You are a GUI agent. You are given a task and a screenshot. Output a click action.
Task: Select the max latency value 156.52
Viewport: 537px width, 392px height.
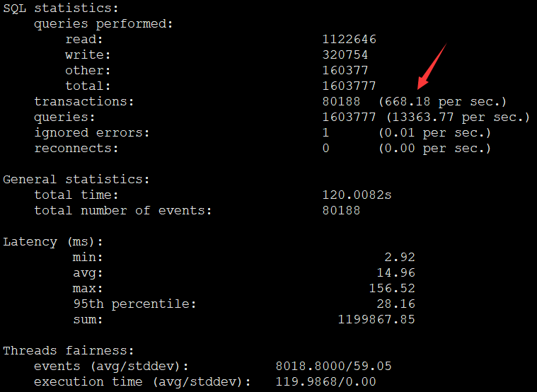tap(392, 288)
